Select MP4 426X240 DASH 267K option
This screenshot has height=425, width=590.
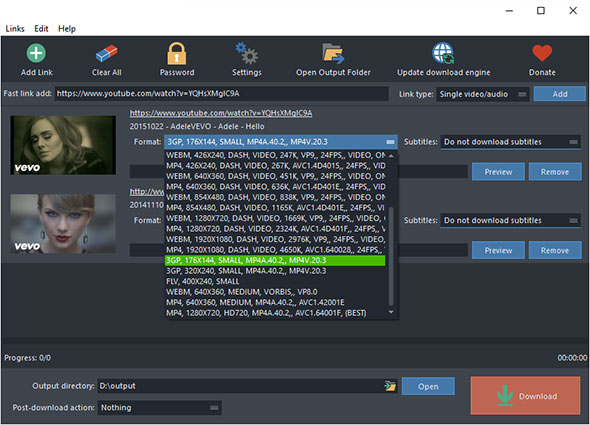(275, 166)
